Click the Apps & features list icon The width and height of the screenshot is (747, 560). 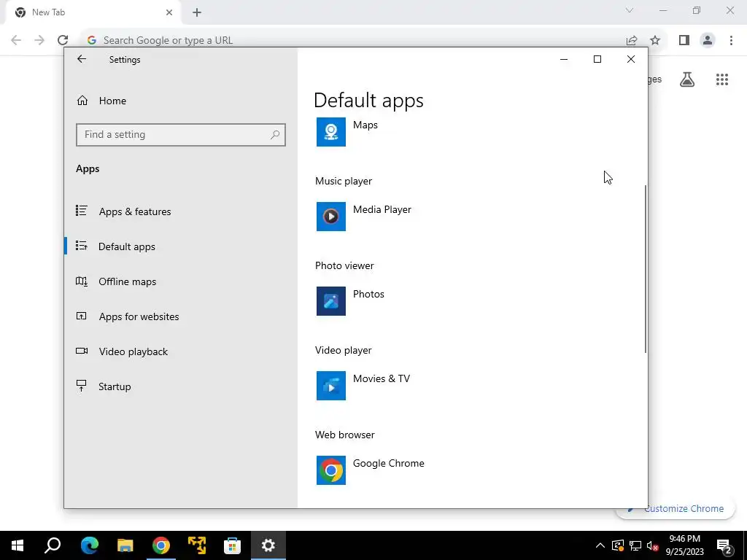(82, 211)
